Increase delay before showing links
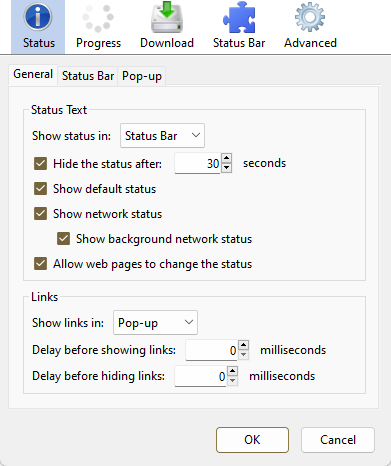 [244, 345]
